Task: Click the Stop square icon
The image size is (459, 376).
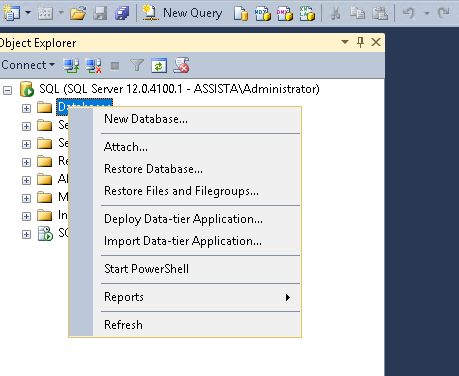Action: tap(115, 66)
